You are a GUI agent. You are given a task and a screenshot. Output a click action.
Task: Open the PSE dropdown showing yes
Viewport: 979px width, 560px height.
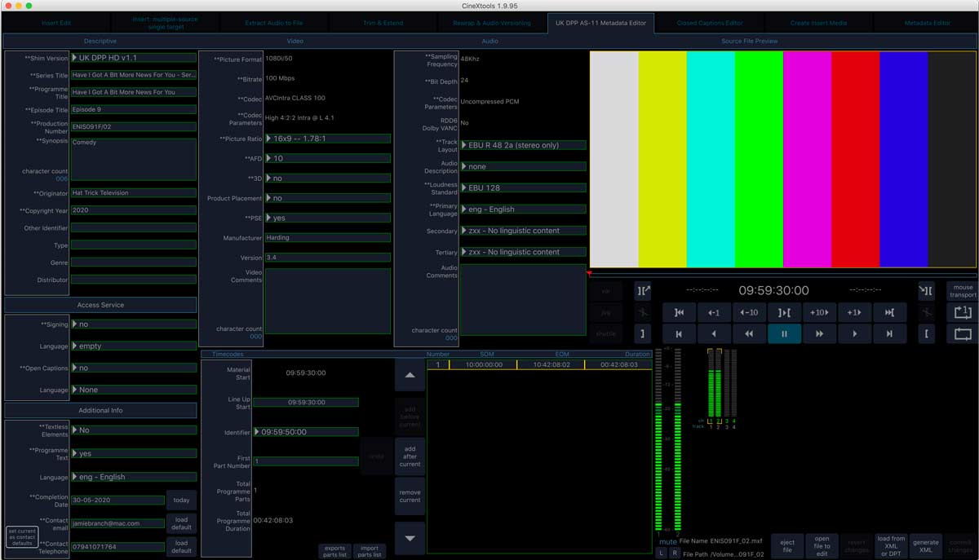click(x=328, y=218)
